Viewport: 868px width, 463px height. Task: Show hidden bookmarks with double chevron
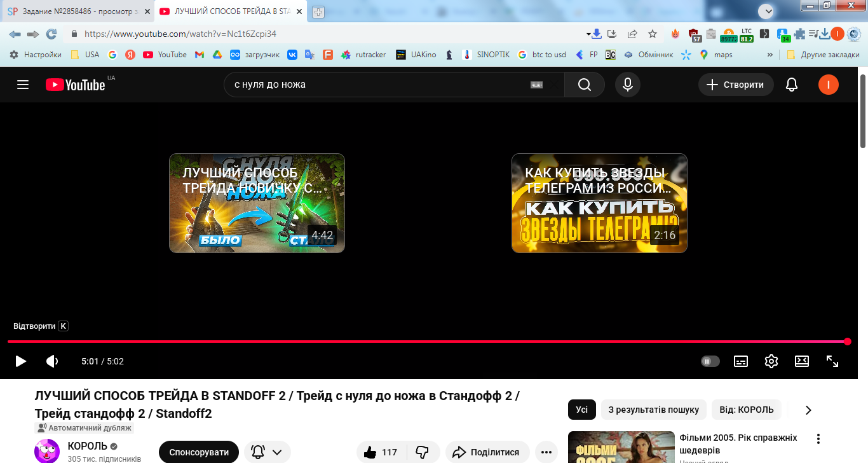coord(770,55)
